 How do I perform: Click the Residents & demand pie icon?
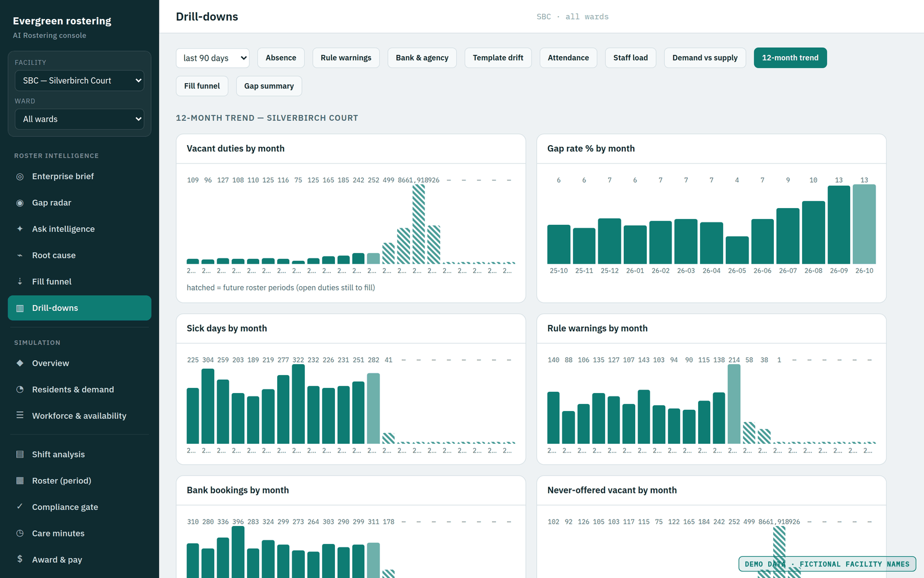pyautogui.click(x=20, y=390)
